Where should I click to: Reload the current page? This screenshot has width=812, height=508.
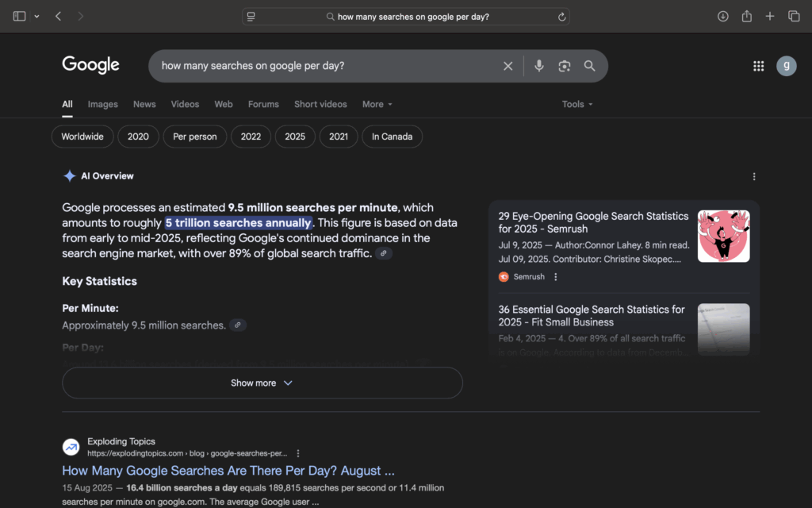[x=561, y=17]
